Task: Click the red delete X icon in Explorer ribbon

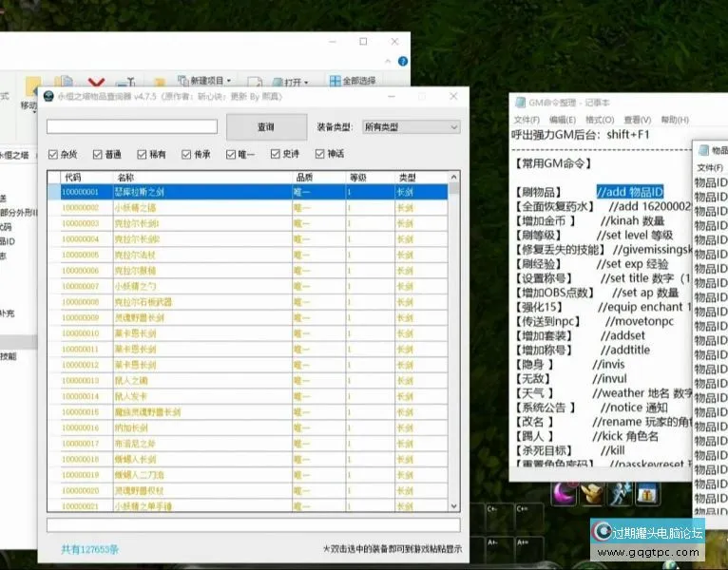Action: (x=96, y=83)
